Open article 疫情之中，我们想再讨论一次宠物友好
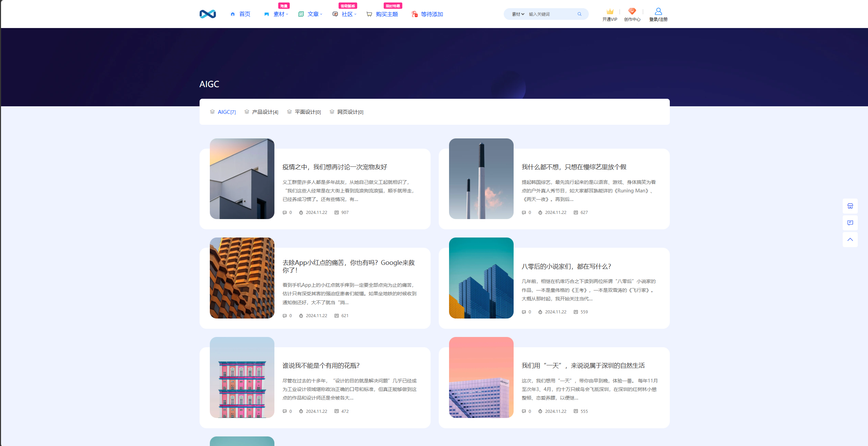 335,167
